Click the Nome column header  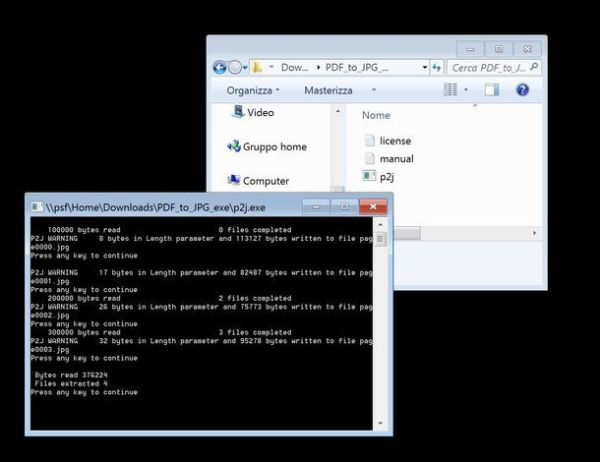coord(376,115)
